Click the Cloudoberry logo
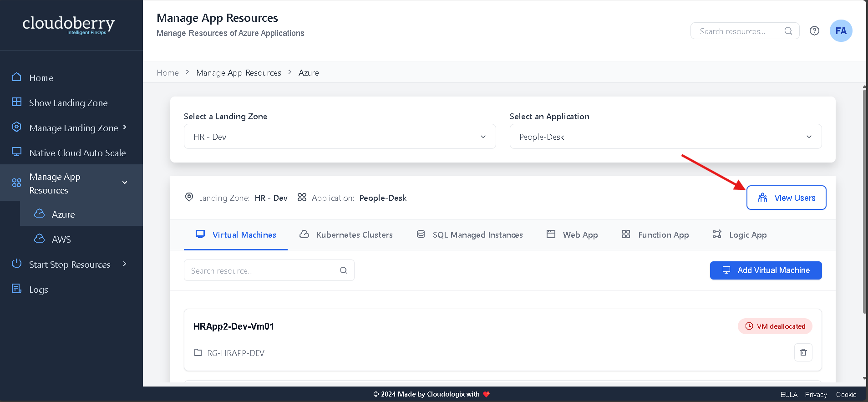 tap(69, 25)
